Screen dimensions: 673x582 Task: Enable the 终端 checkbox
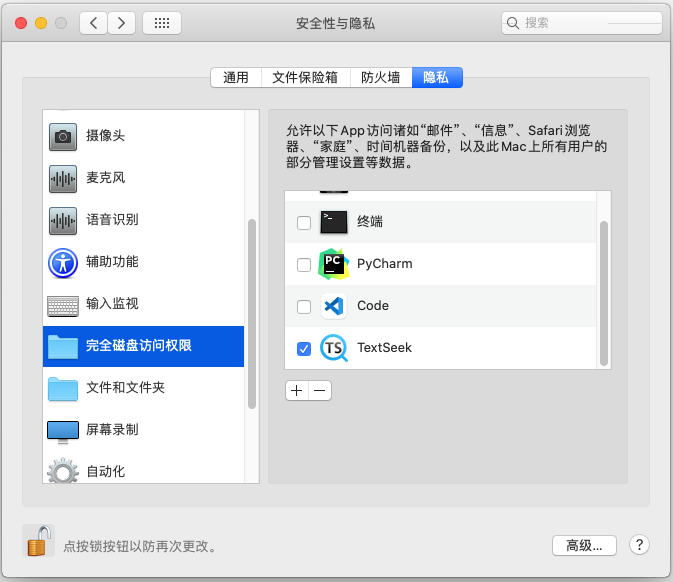coord(304,222)
